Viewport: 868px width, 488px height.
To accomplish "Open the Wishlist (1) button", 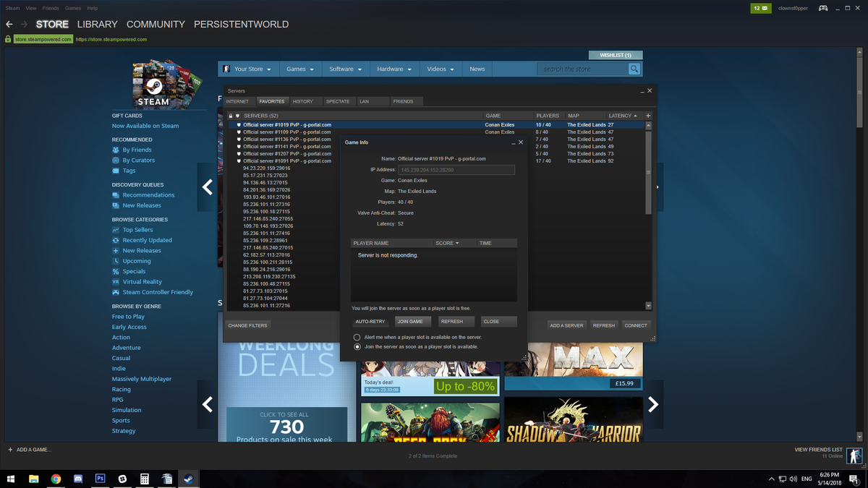I will [616, 55].
